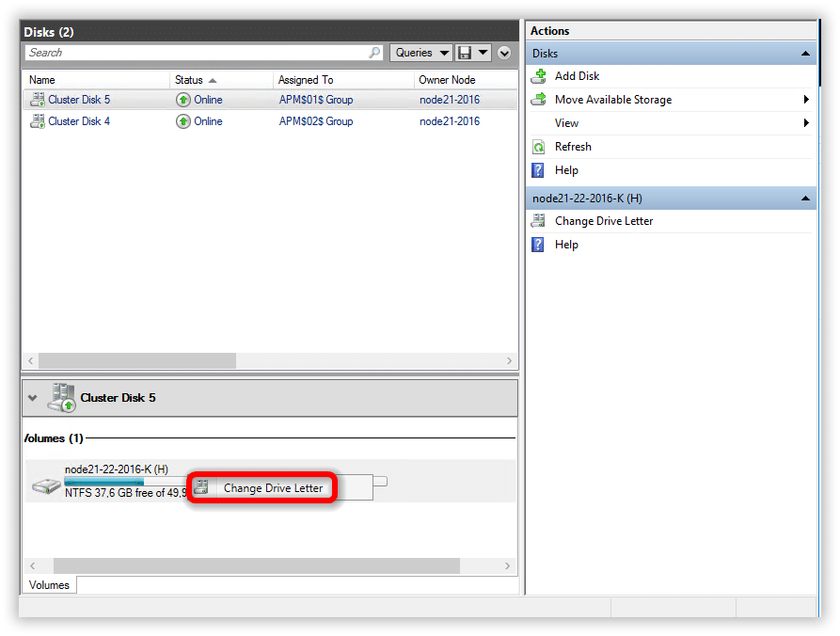Click the magnifier search icon in Disks
Viewport: 840px width, 636px height.
(x=374, y=53)
